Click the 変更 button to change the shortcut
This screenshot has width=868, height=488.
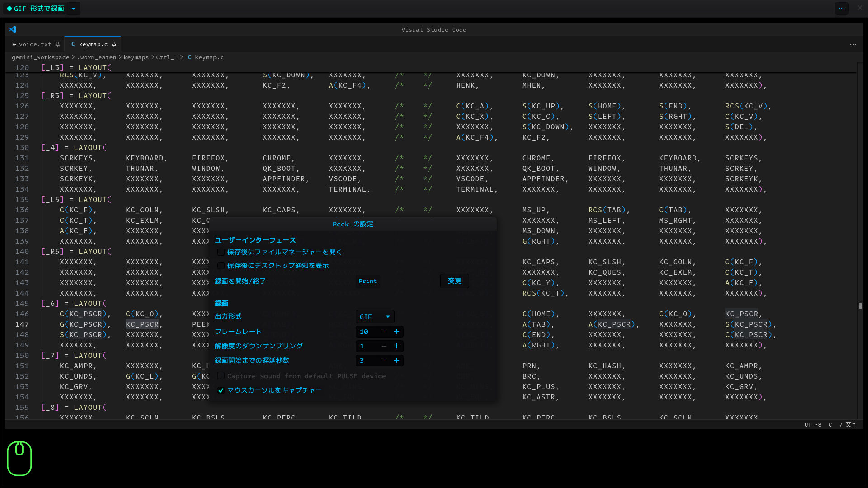coord(454,281)
